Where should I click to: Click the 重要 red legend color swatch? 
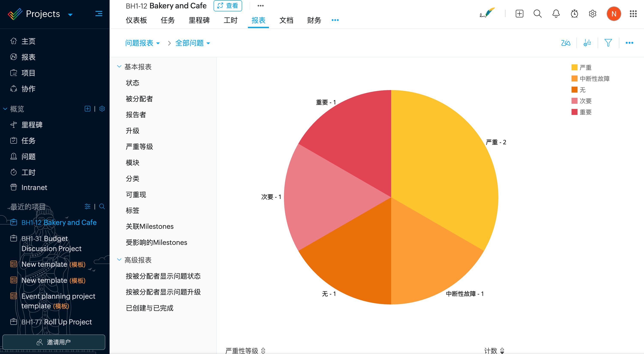coord(574,112)
